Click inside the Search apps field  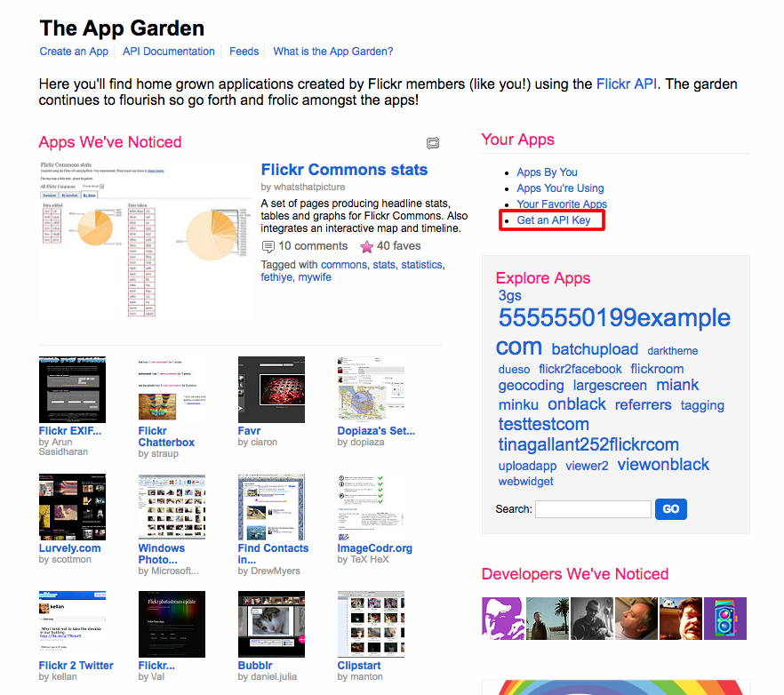tap(593, 509)
